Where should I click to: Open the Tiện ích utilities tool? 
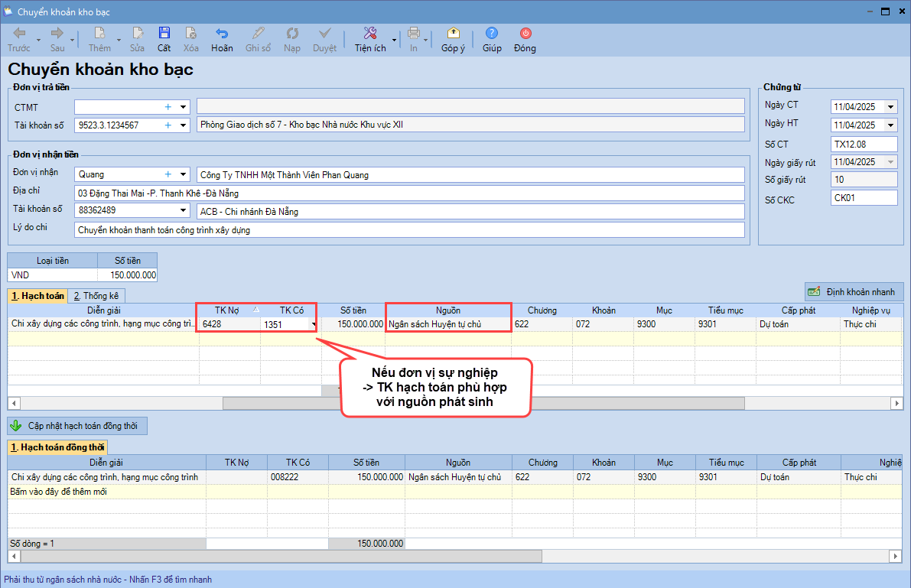click(370, 40)
